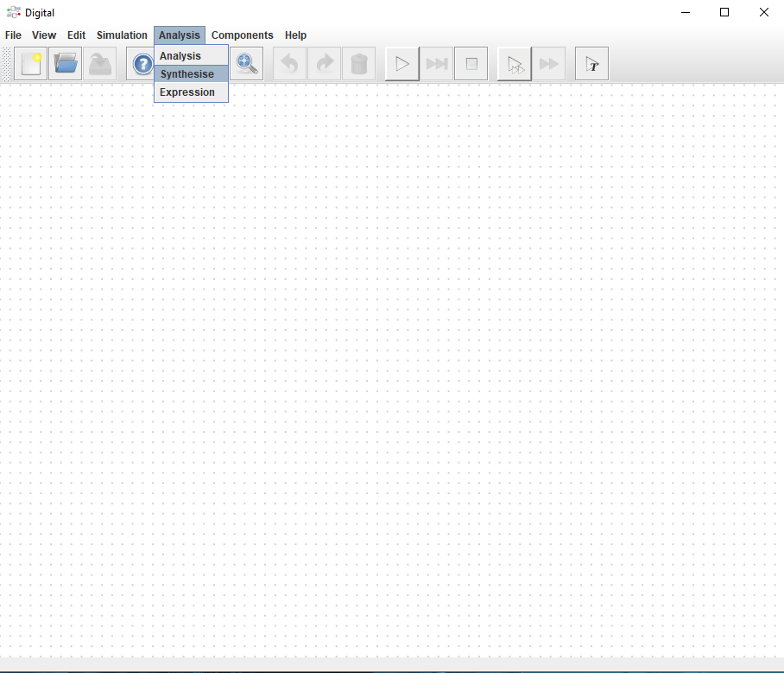Image resolution: width=784 pixels, height=673 pixels.
Task: Choose Synthesise from the Analysis dropdown
Action: tap(191, 74)
